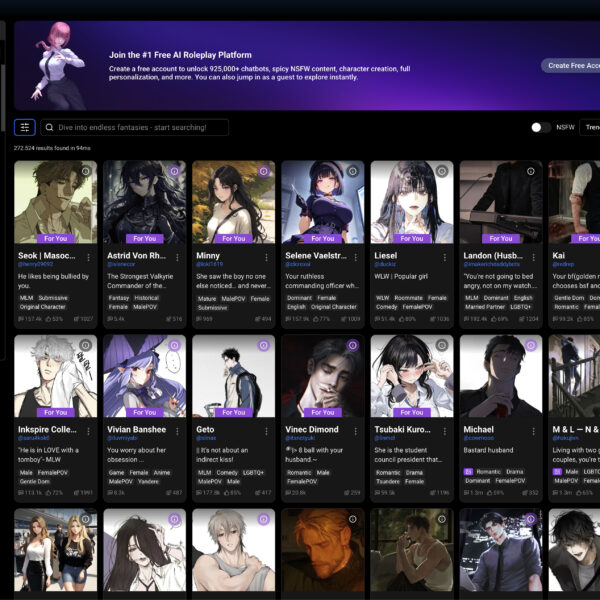Open info icon on Tsubaki Kuro card

tap(442, 346)
